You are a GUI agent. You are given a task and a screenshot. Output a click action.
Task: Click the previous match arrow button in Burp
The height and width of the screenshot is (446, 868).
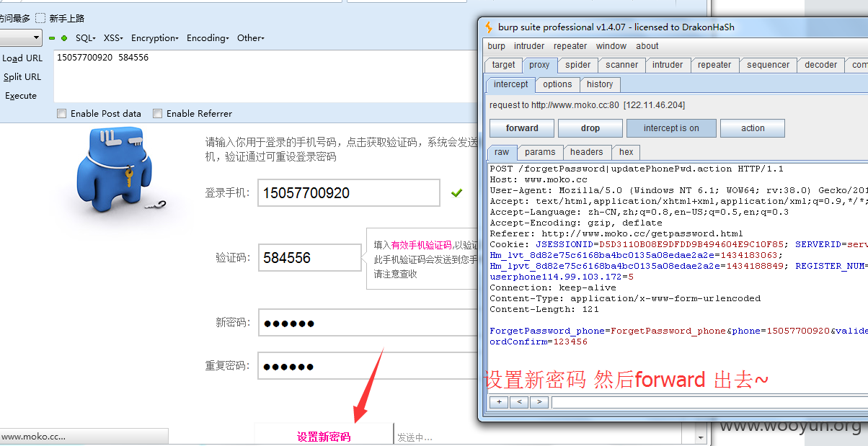coord(518,402)
